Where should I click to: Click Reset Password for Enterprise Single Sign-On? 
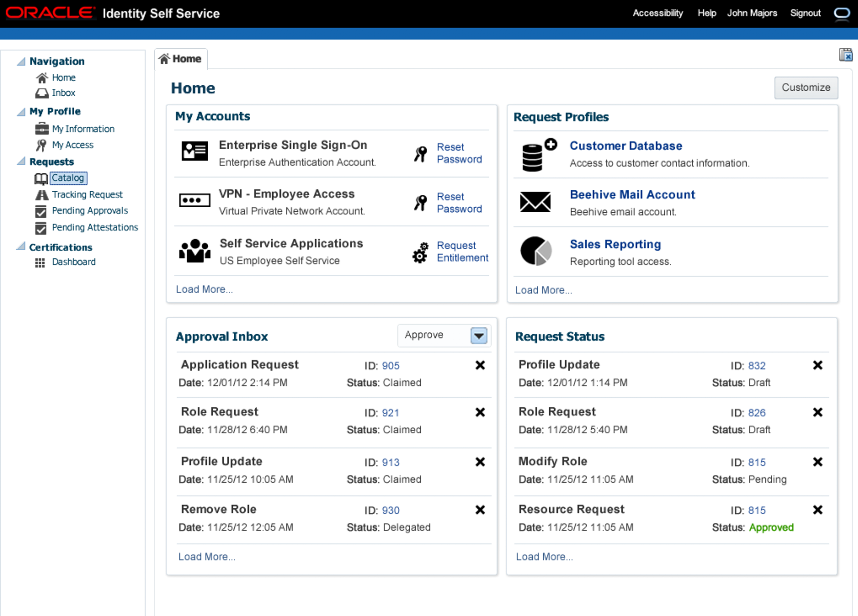click(x=459, y=153)
